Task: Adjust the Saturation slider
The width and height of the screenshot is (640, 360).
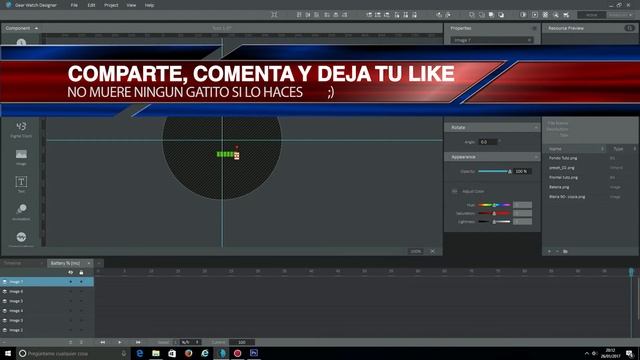Action: pos(494,213)
